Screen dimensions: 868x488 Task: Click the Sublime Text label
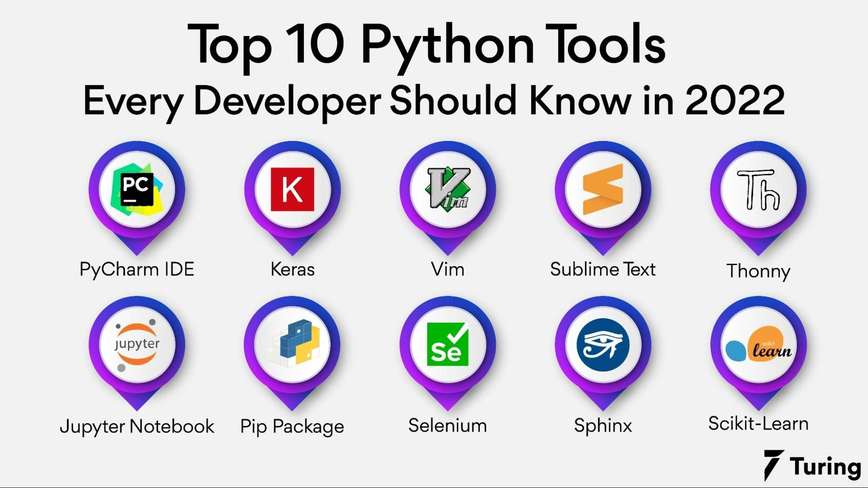coord(604,269)
